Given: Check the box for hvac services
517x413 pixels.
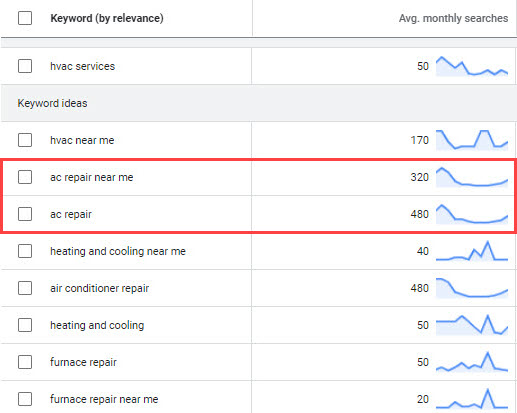Looking at the screenshot, I should click(25, 66).
